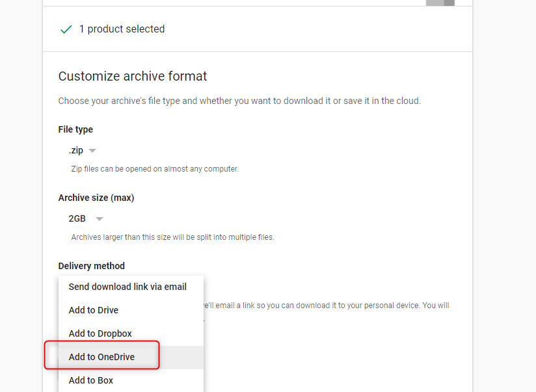This screenshot has height=392, width=536.
Task: Click the zip files description text
Action: pos(155,169)
